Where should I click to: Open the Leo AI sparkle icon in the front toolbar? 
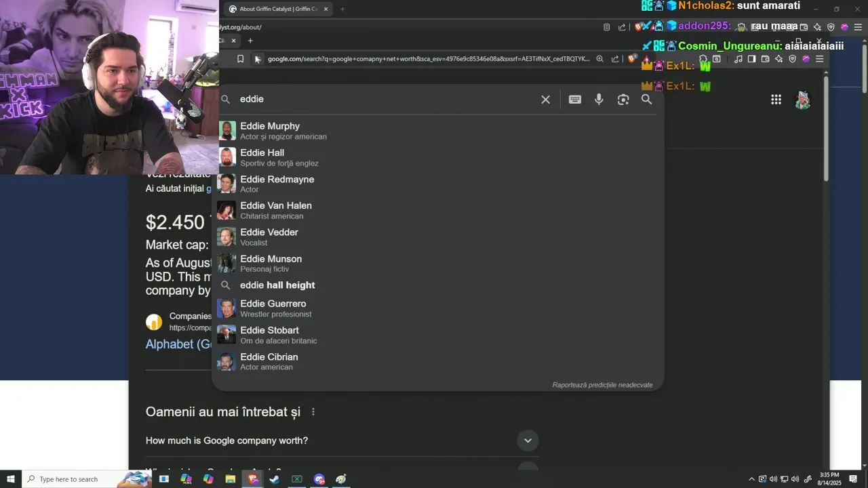[778, 59]
